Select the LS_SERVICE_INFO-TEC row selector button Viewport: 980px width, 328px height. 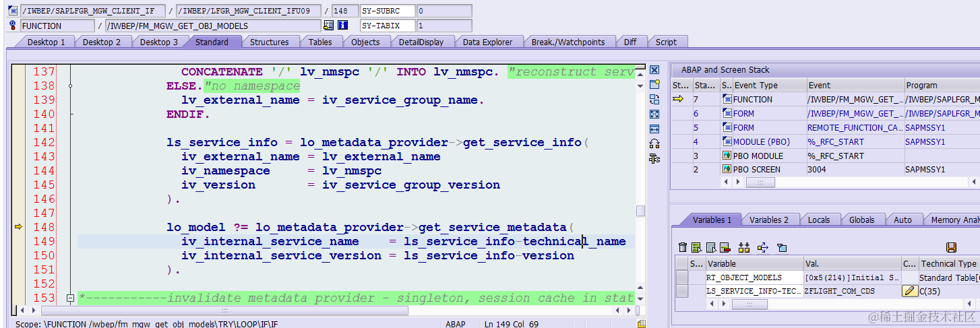(x=682, y=291)
